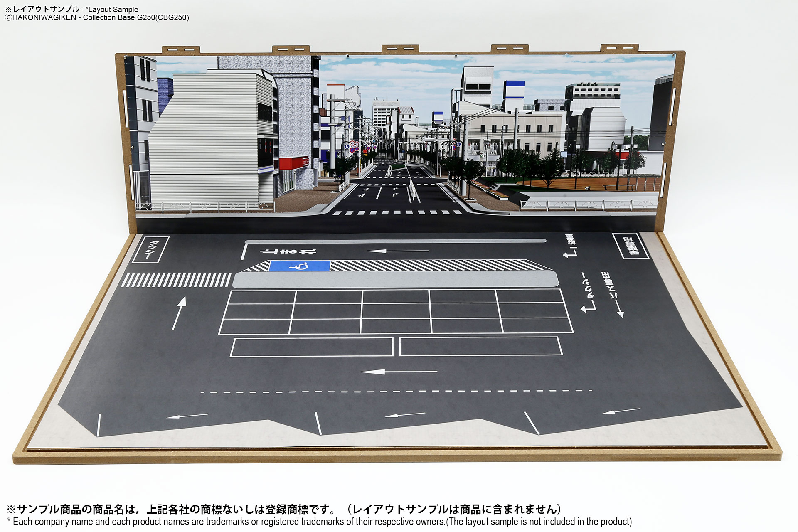
Task: Click the left wide bus bay rectangle
Action: [x=312, y=347]
